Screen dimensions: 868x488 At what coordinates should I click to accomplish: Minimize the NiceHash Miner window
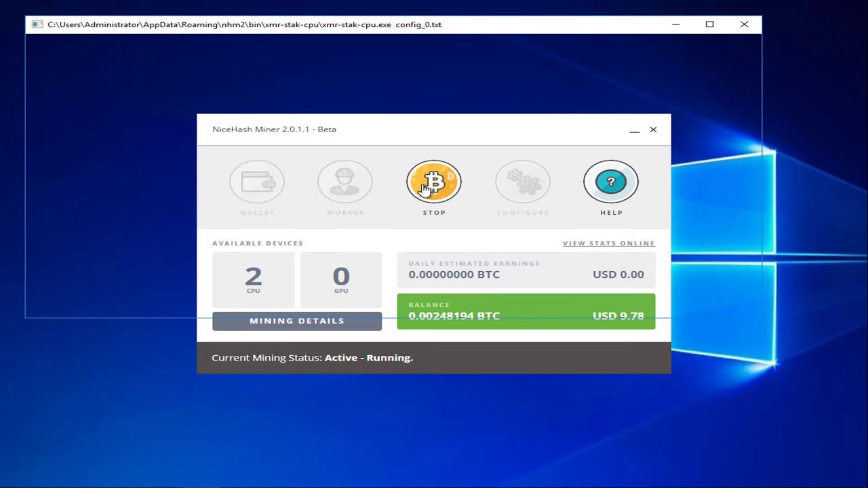point(634,129)
